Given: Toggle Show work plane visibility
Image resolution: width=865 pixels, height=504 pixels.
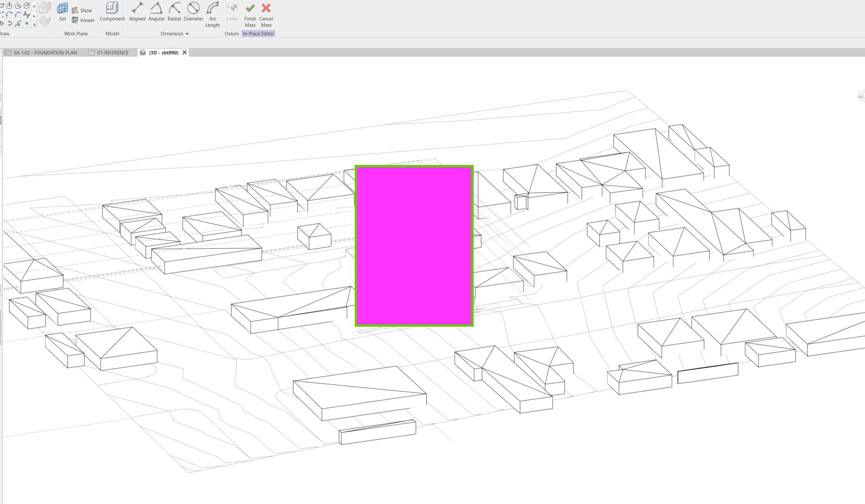Looking at the screenshot, I should [x=82, y=10].
